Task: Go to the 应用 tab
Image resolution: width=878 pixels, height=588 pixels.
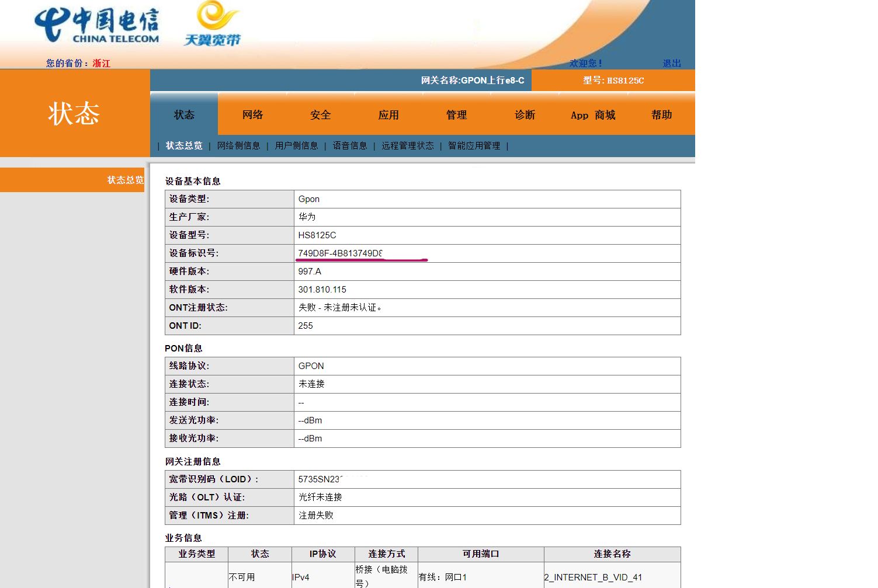Action: (388, 115)
